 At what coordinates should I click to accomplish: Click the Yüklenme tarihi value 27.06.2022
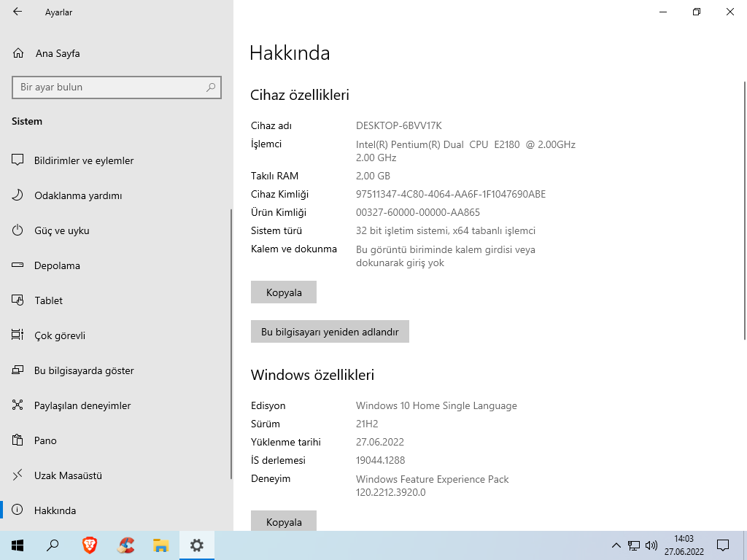pyautogui.click(x=379, y=442)
